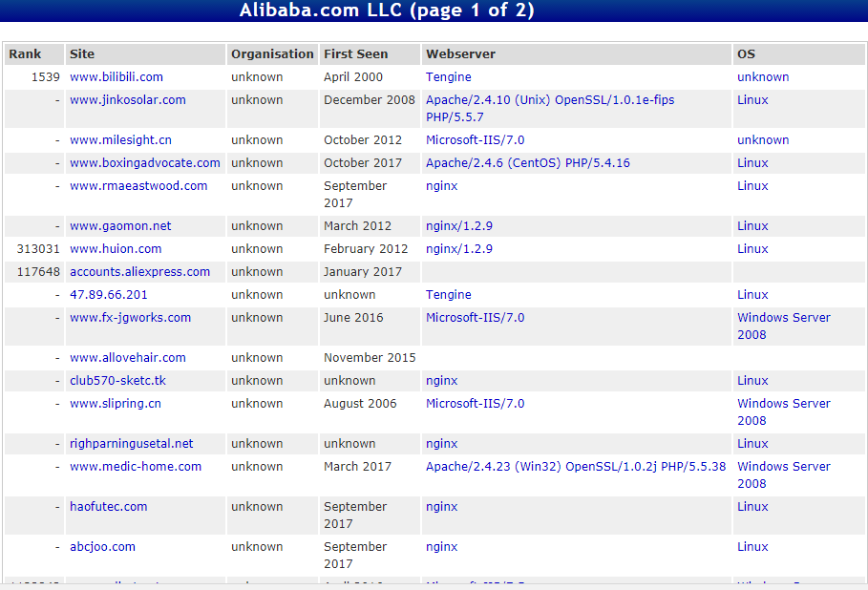Click Linux OS link in gaomon row
868x590 pixels.
click(x=752, y=226)
